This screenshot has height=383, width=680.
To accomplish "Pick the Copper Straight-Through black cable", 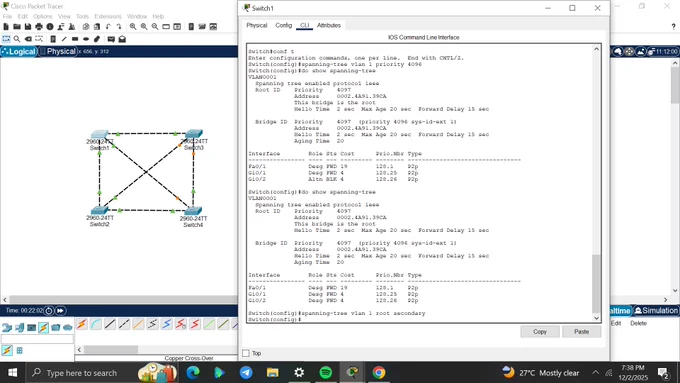I will (110, 324).
